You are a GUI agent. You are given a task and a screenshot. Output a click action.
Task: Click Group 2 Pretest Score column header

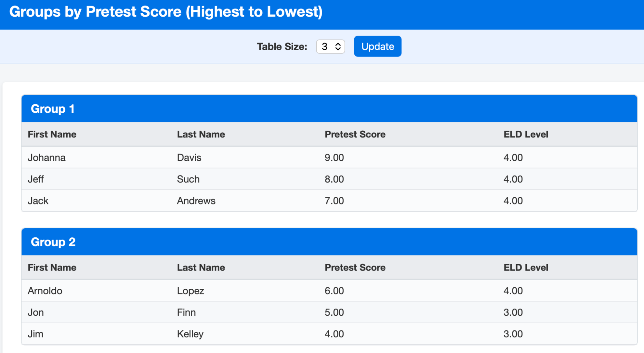355,267
